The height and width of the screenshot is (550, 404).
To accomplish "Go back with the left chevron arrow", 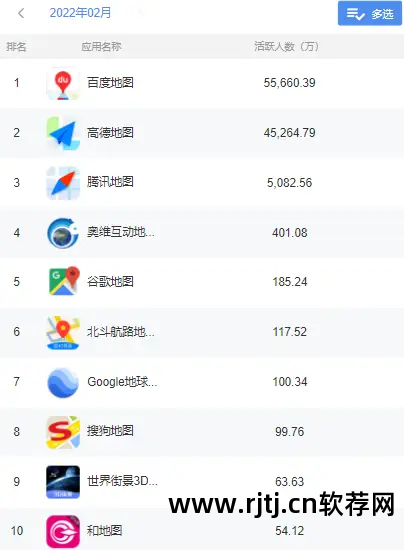I will [x=21, y=13].
